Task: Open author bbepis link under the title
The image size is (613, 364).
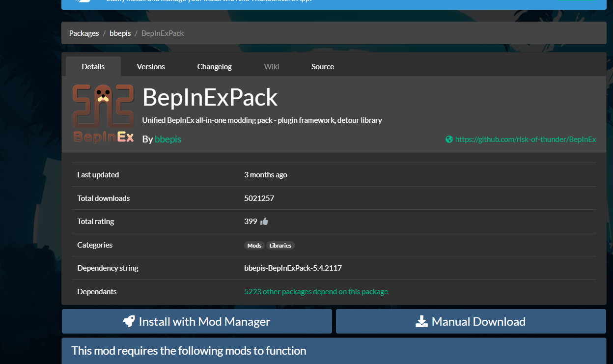Action: [168, 140]
